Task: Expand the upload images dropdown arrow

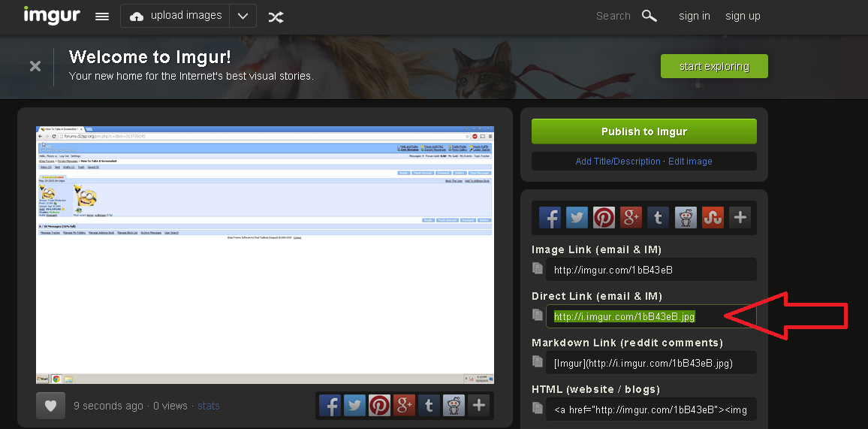Action: (x=243, y=16)
